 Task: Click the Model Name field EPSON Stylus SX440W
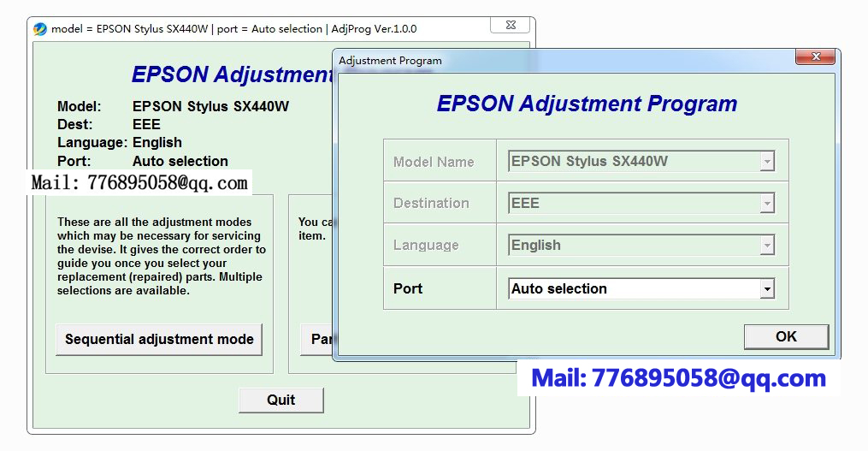641,161
